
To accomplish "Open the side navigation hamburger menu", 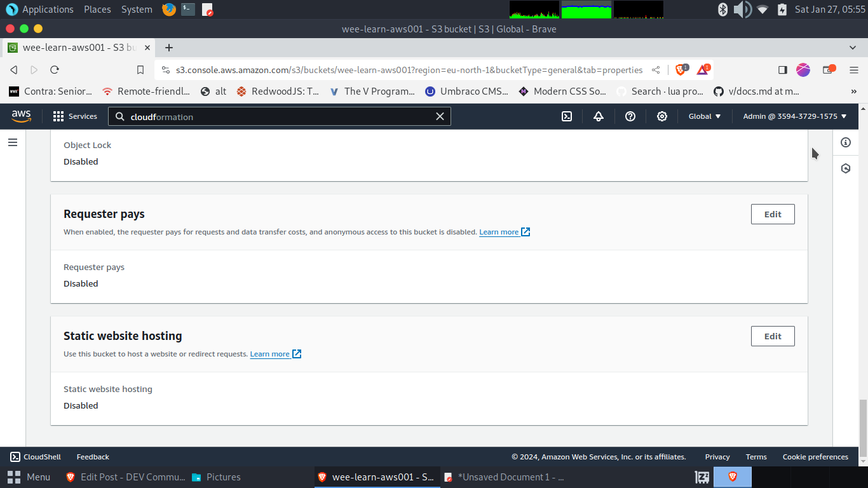I will 13,142.
